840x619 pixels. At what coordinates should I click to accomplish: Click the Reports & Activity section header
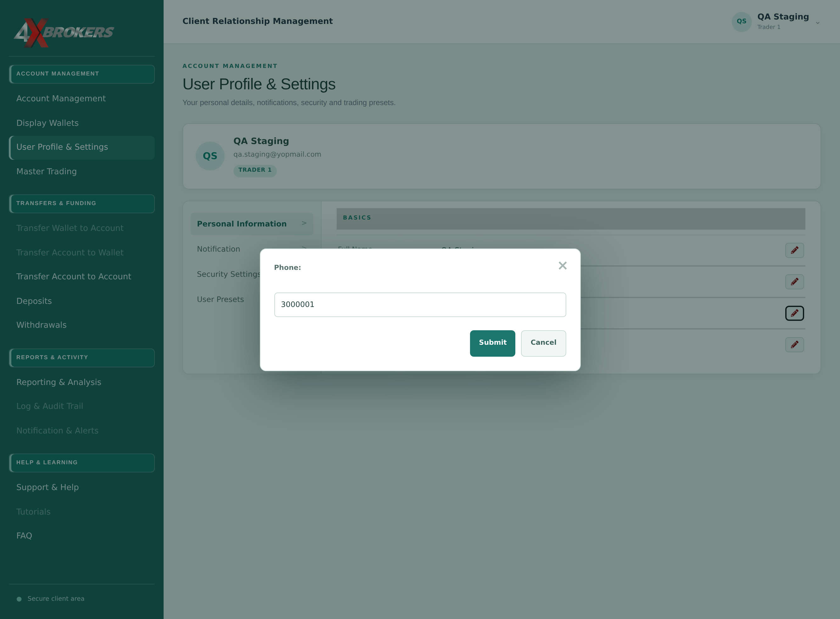(x=82, y=358)
